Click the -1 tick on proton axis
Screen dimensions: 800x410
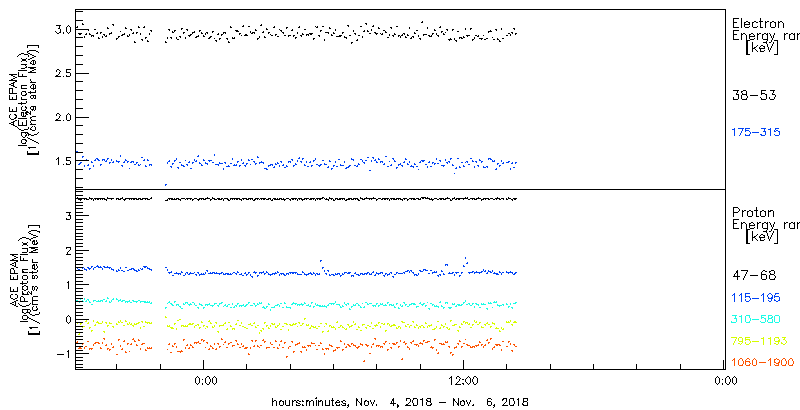point(63,353)
